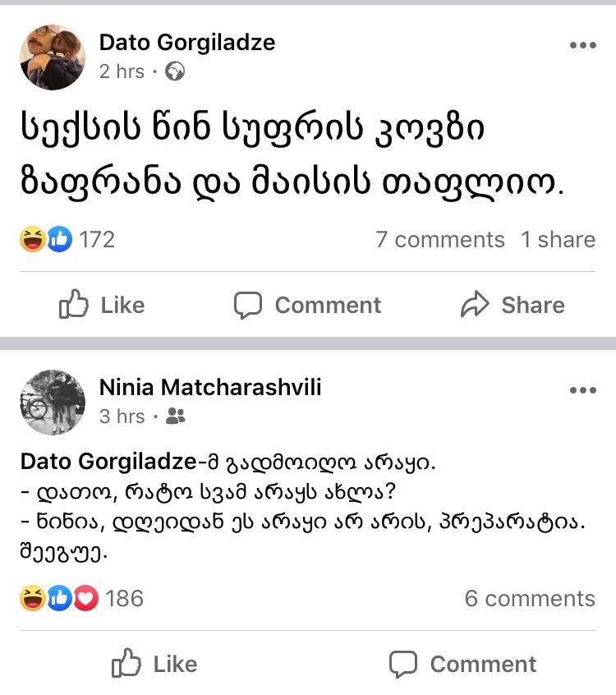The width and height of the screenshot is (616, 695).
Task: Open options menu on Ninia Matcharashvili's post
Action: (582, 390)
